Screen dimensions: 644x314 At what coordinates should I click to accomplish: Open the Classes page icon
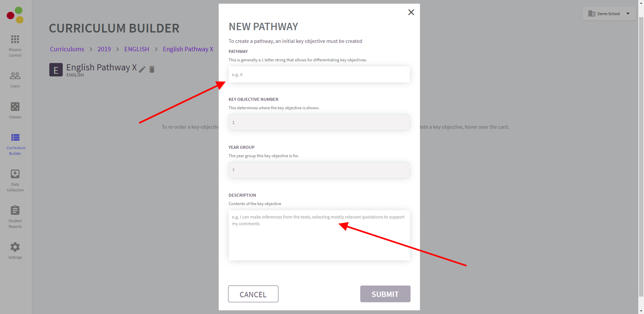tap(15, 107)
